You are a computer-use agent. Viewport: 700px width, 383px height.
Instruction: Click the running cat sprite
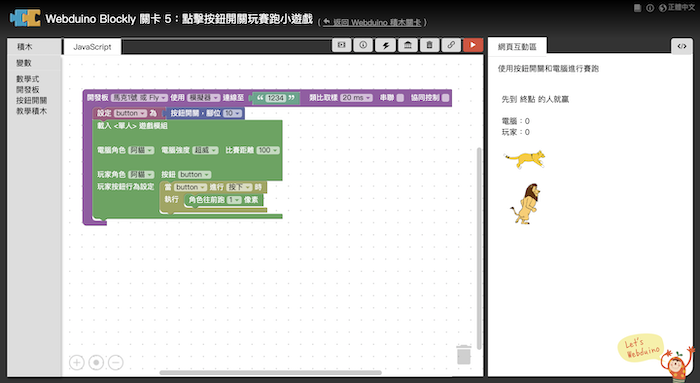click(525, 159)
